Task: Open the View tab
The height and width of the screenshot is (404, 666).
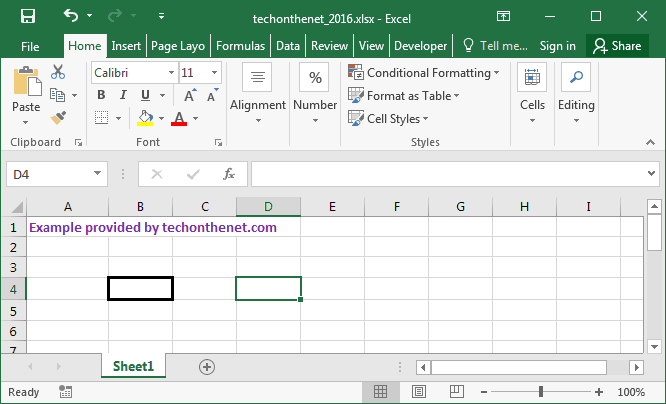Action: [371, 46]
